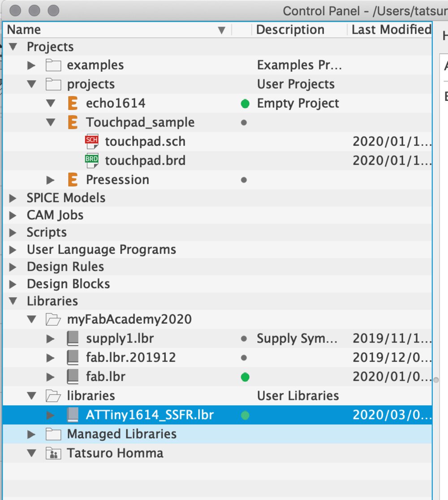Click the Description column header

pyautogui.click(x=290, y=30)
